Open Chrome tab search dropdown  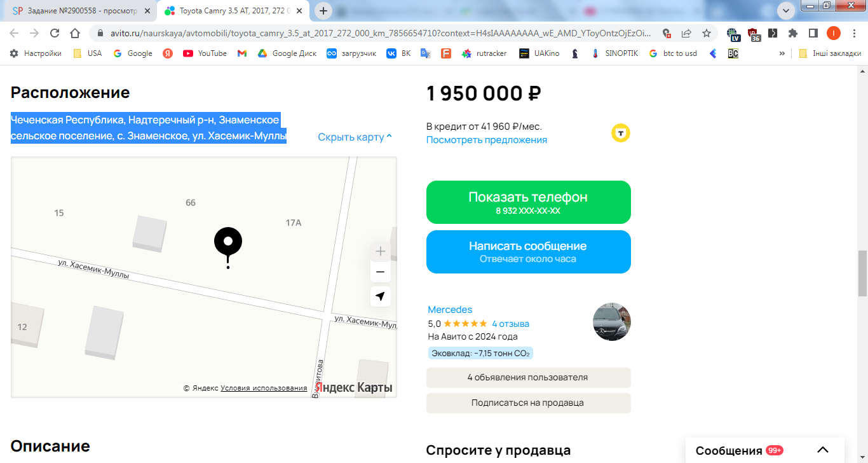tap(786, 11)
